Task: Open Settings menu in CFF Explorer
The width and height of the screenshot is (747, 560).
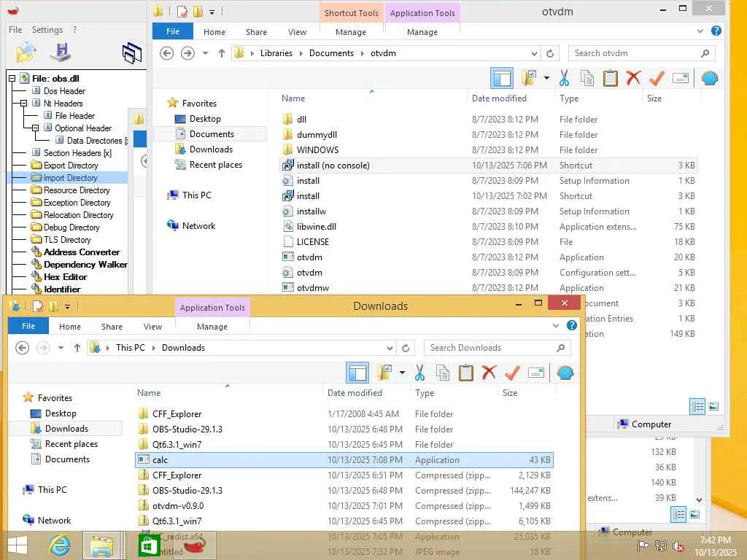Action: click(x=47, y=29)
